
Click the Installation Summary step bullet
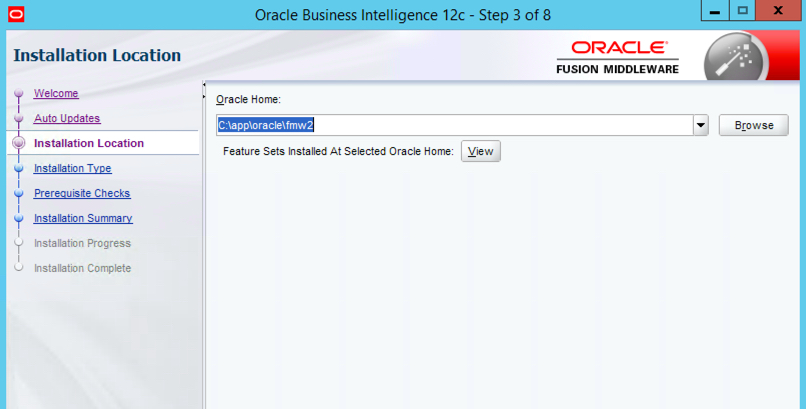click(x=19, y=218)
